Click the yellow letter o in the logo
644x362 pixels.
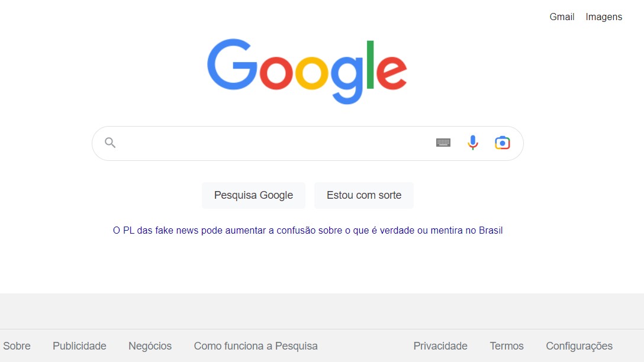click(311, 72)
